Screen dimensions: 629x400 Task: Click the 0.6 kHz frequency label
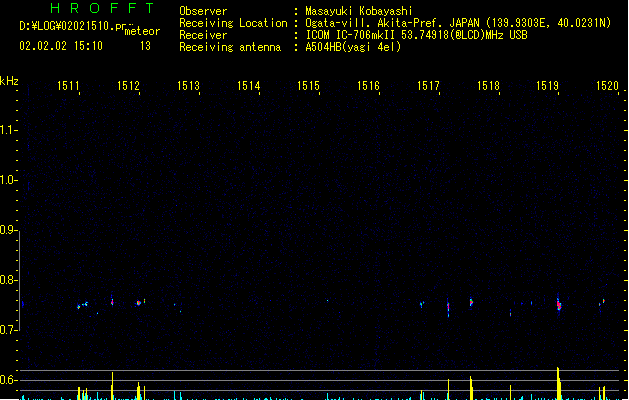tap(8, 380)
